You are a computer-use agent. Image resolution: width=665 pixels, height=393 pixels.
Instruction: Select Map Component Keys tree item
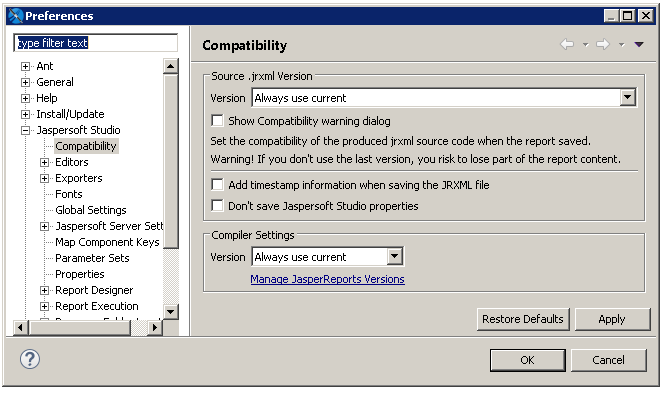pyautogui.click(x=107, y=242)
